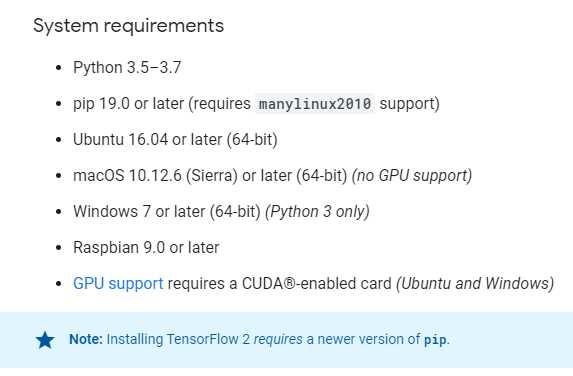Click the star icon in note box
Image resolution: width=573 pixels, height=376 pixels.
pyautogui.click(x=45, y=340)
